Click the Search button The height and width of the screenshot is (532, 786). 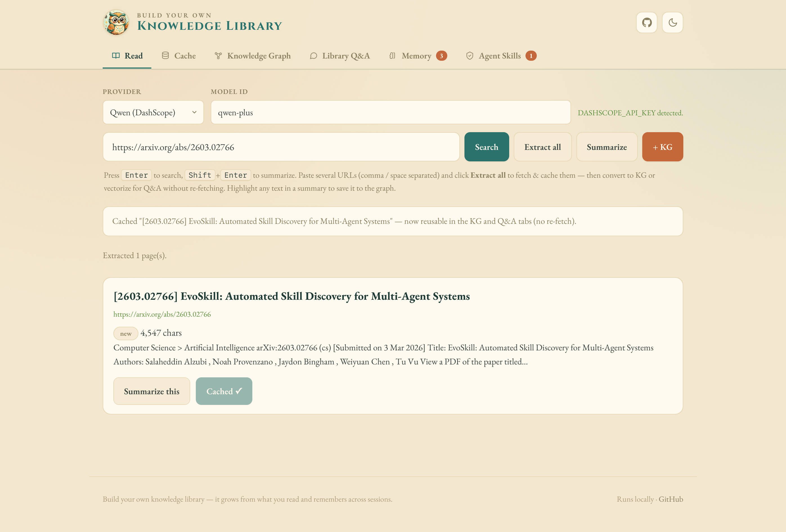[486, 147]
